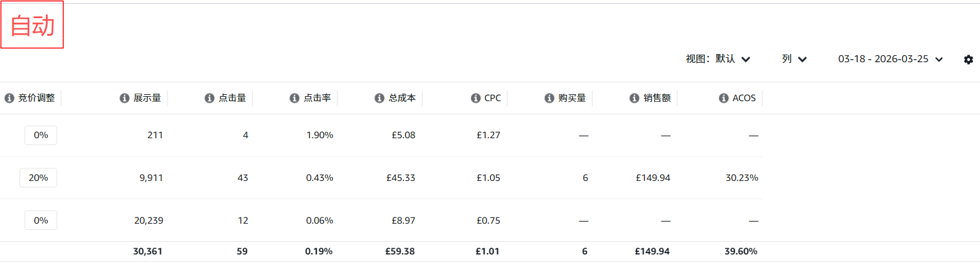Image resolution: width=980 pixels, height=262 pixels.
Task: Click info icon beside 点击率 header
Action: point(294,98)
